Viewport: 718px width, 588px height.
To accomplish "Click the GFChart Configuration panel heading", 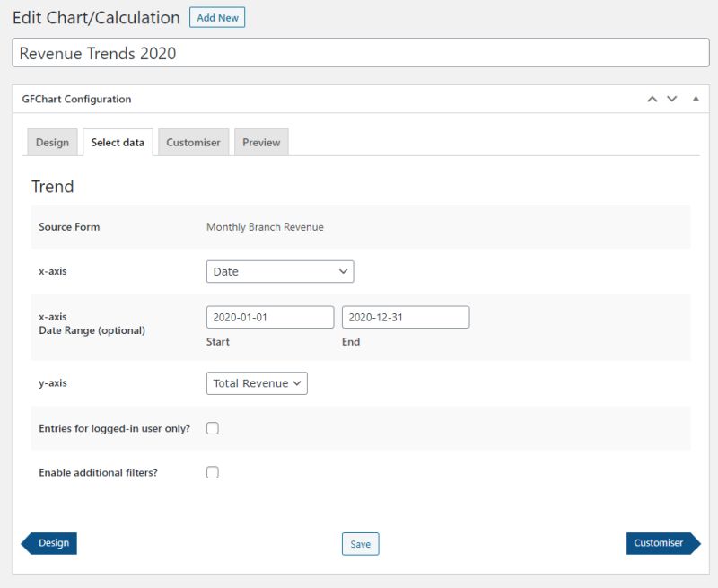I will point(76,99).
